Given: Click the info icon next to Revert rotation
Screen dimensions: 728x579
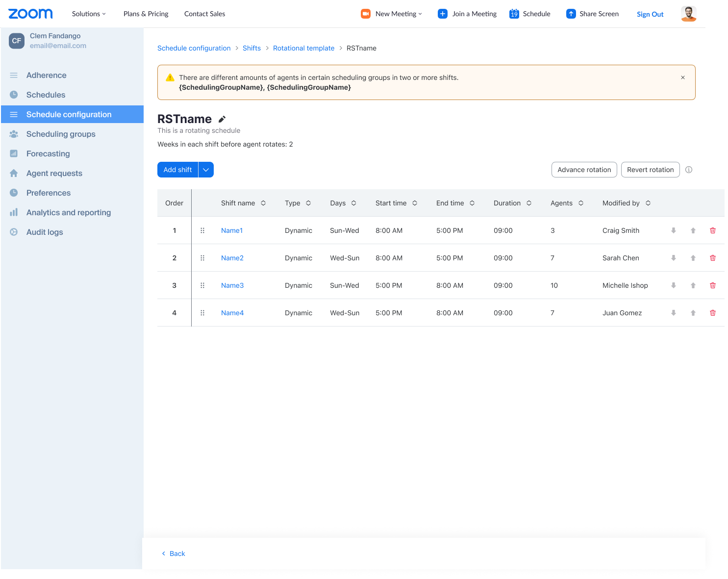Looking at the screenshot, I should point(689,170).
